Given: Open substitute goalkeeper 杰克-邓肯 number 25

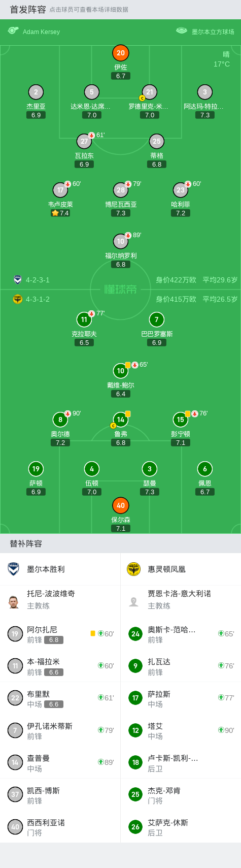Looking at the screenshot, I should coord(181,794).
